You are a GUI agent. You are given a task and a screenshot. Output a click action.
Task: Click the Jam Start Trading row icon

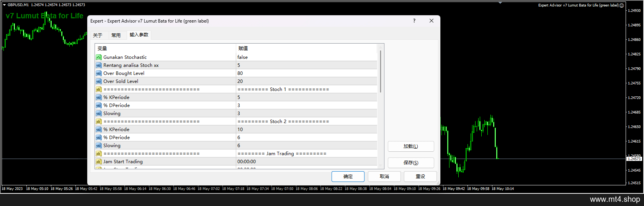(x=99, y=162)
